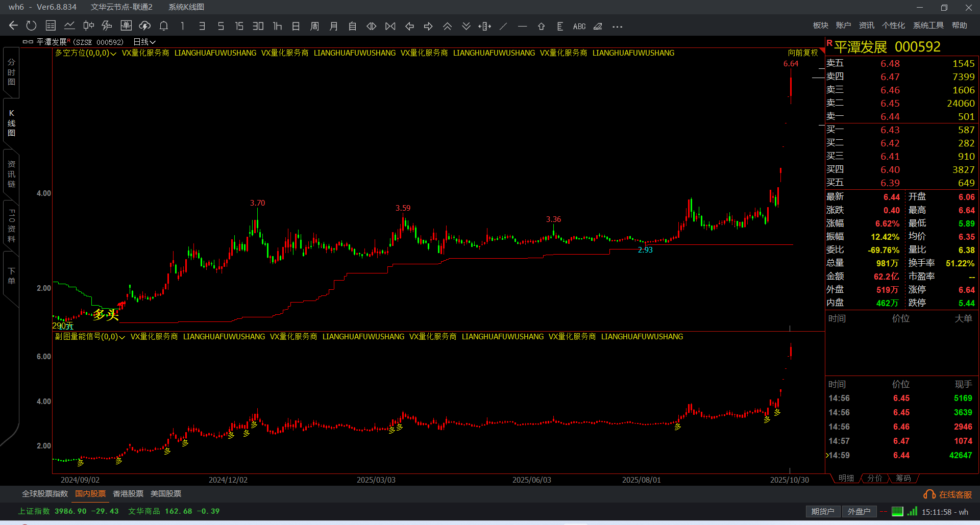Select the ABC text annotation tool
Screen dimensions: 980x525
pyautogui.click(x=579, y=26)
